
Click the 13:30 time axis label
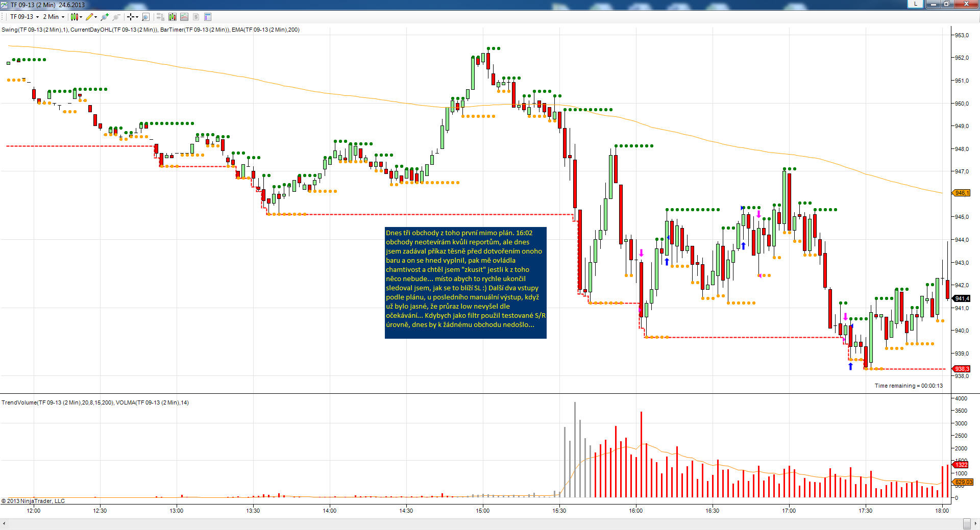(x=253, y=511)
